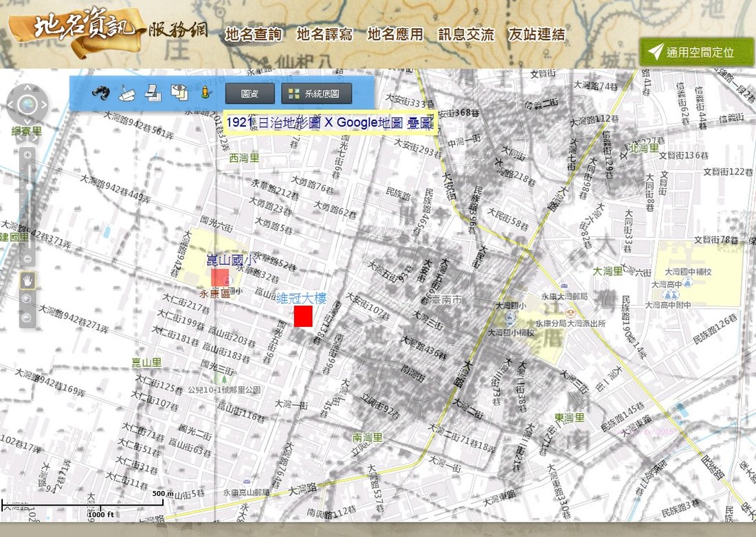Click the print map icon

pos(153,93)
